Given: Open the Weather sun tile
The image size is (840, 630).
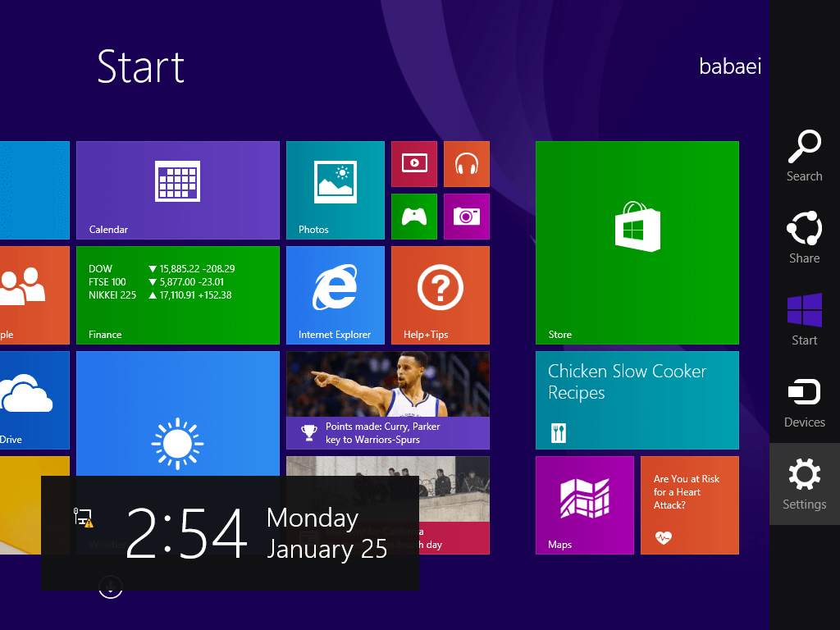Looking at the screenshot, I should coord(178,413).
